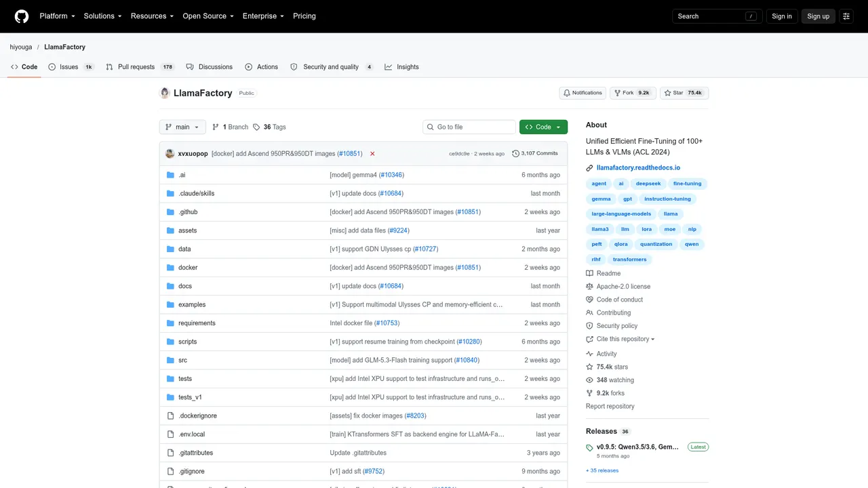Image resolution: width=868 pixels, height=488 pixels.
Task: Click the heart icon next to Code of conduct
Action: 590,300
